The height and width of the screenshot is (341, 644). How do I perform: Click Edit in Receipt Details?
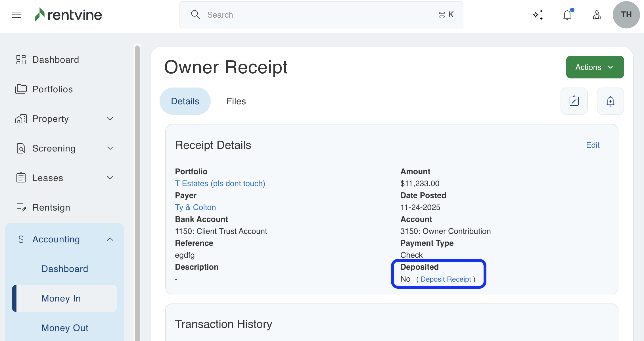pos(593,145)
